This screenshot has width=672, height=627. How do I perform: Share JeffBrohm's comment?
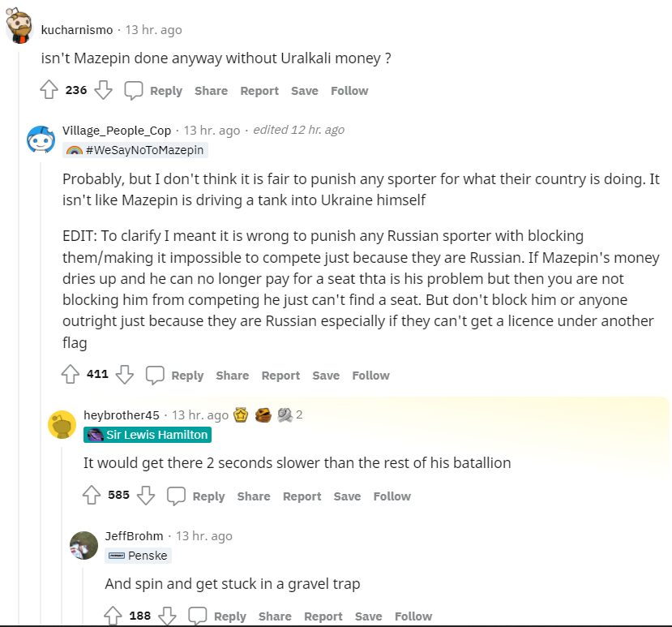point(275,616)
